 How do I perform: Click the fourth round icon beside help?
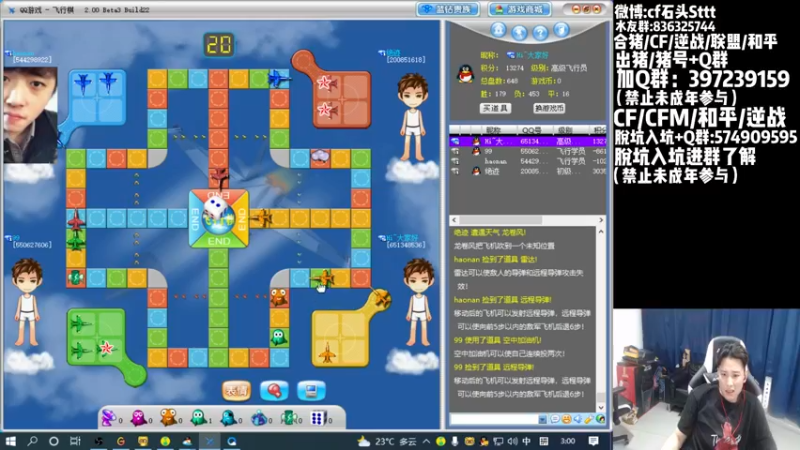561,30
